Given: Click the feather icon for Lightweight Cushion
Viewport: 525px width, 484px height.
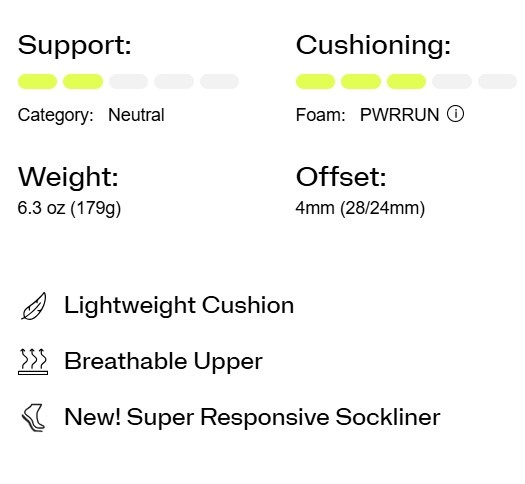Looking at the screenshot, I should [x=34, y=306].
